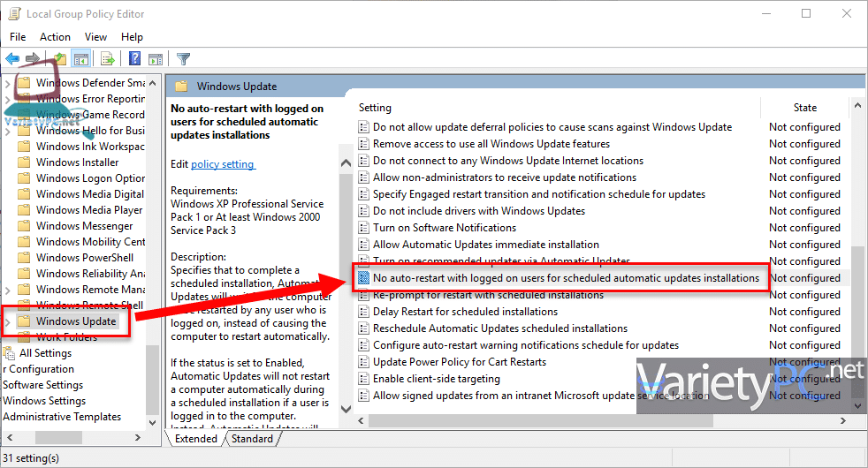The height and width of the screenshot is (468, 868).
Task: Open the Help question mark toolbar icon
Action: click(x=134, y=58)
